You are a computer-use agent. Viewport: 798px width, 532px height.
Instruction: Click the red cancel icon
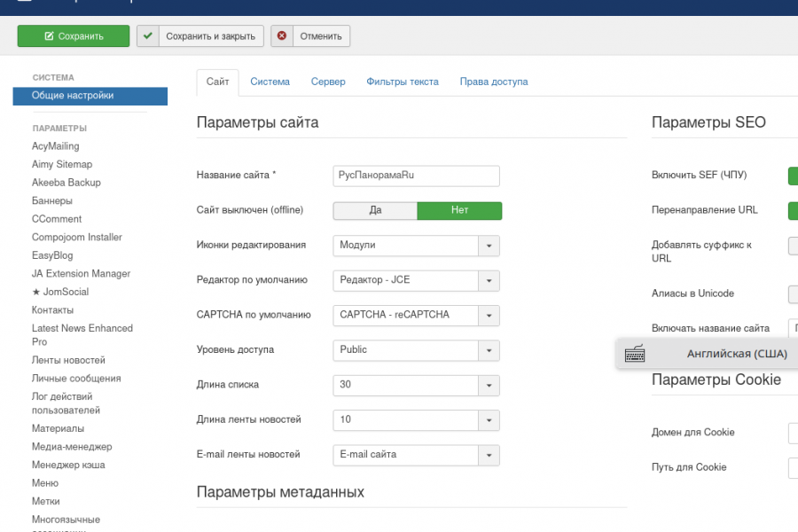(x=282, y=36)
